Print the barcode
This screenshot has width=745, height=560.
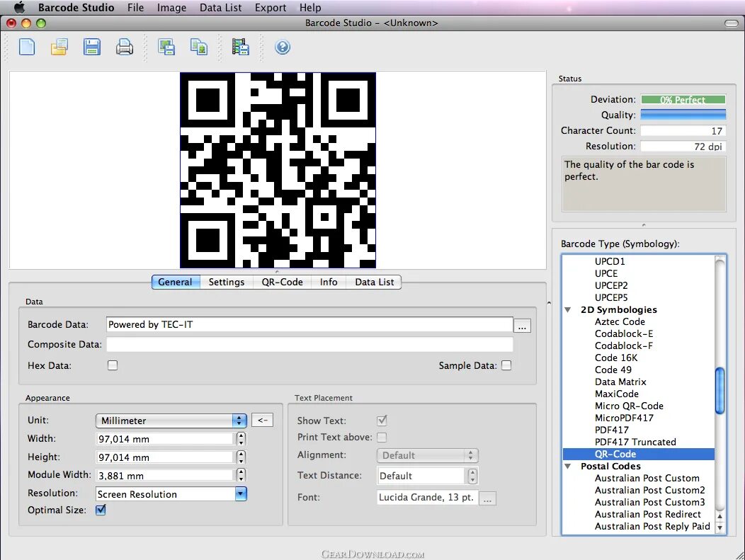(125, 46)
